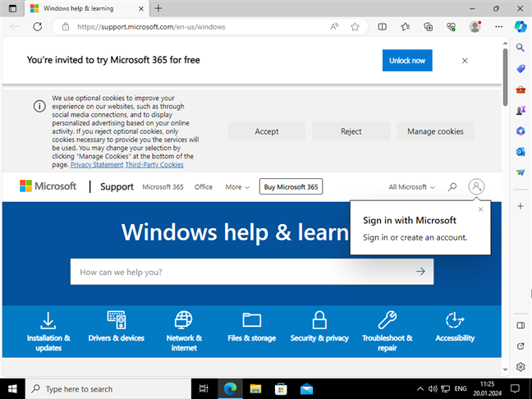Add a sidebar app with the plus icon
The height and width of the screenshot is (399, 532).
tap(521, 206)
